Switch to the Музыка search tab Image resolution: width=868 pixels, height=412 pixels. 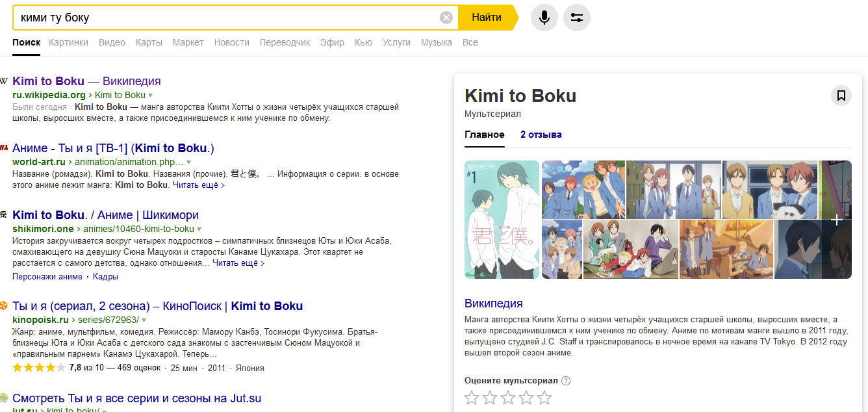point(437,42)
